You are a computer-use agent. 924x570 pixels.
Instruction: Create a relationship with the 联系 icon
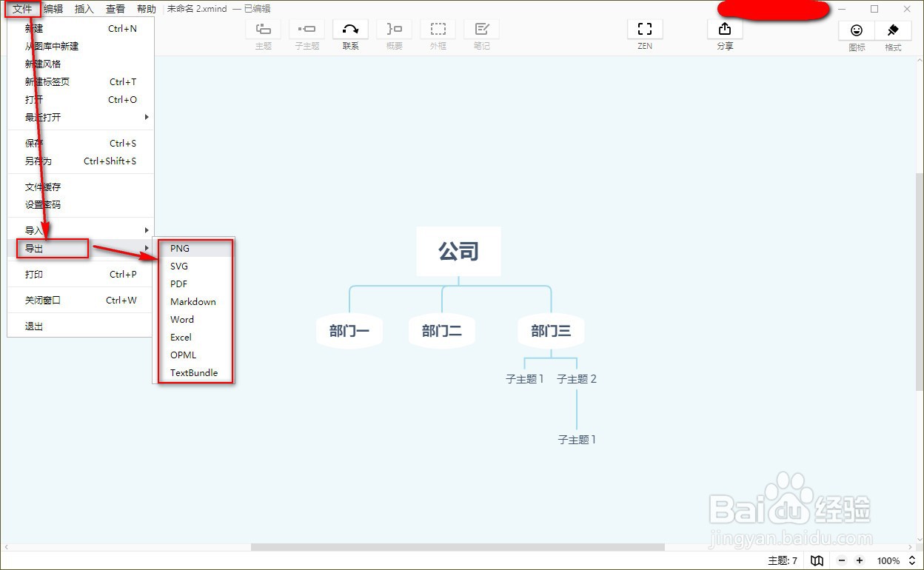point(350,33)
